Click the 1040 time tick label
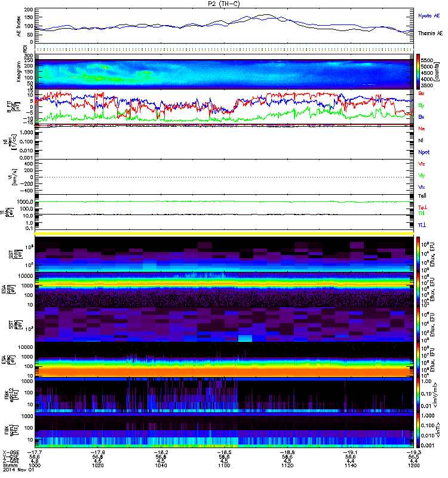 coord(161,465)
